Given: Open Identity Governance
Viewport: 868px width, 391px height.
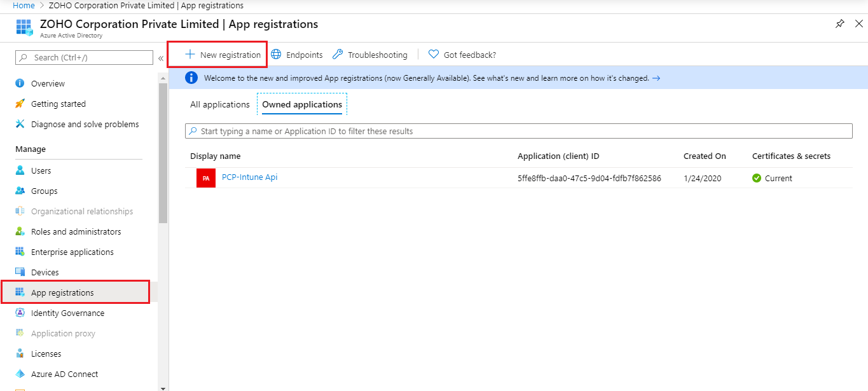Looking at the screenshot, I should tap(68, 312).
